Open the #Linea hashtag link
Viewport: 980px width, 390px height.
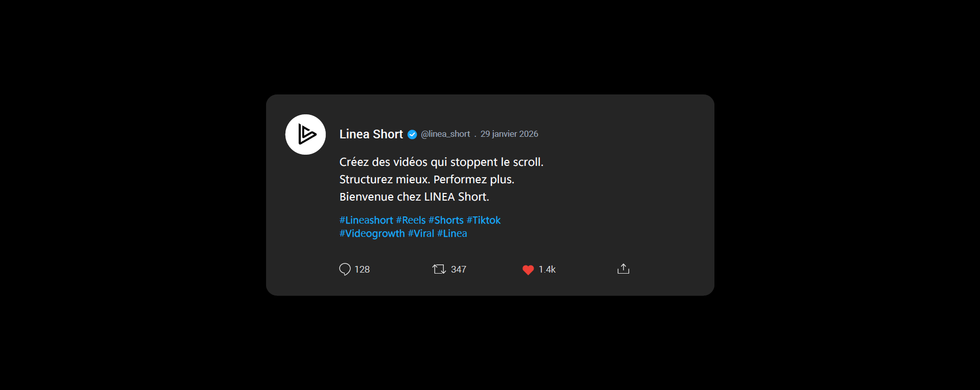pos(452,233)
